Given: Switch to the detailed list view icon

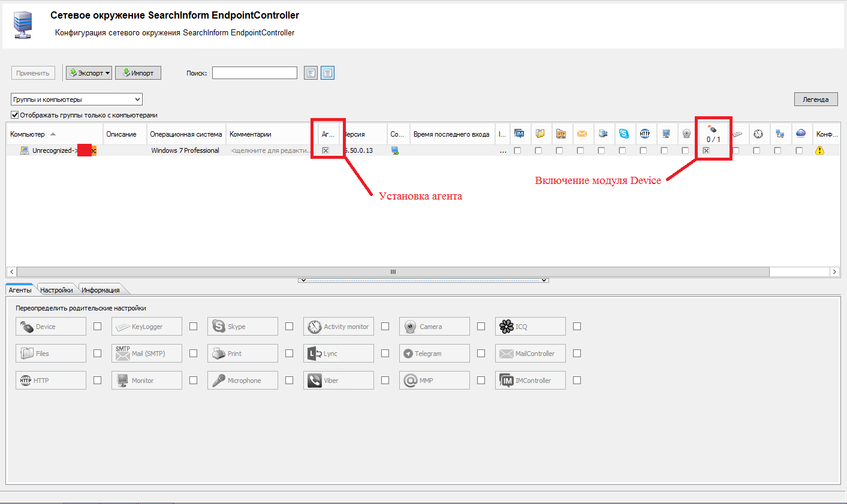Looking at the screenshot, I should tap(327, 73).
